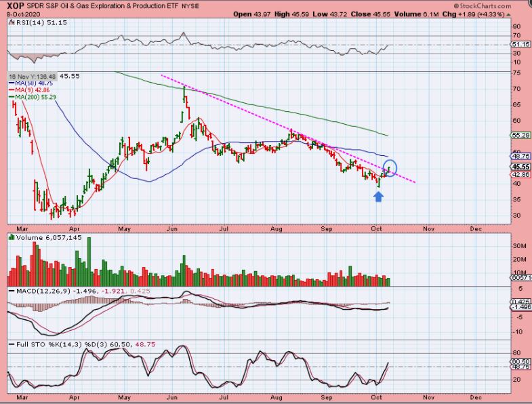Click the MA(200) 55.29 legend entry

[33, 97]
